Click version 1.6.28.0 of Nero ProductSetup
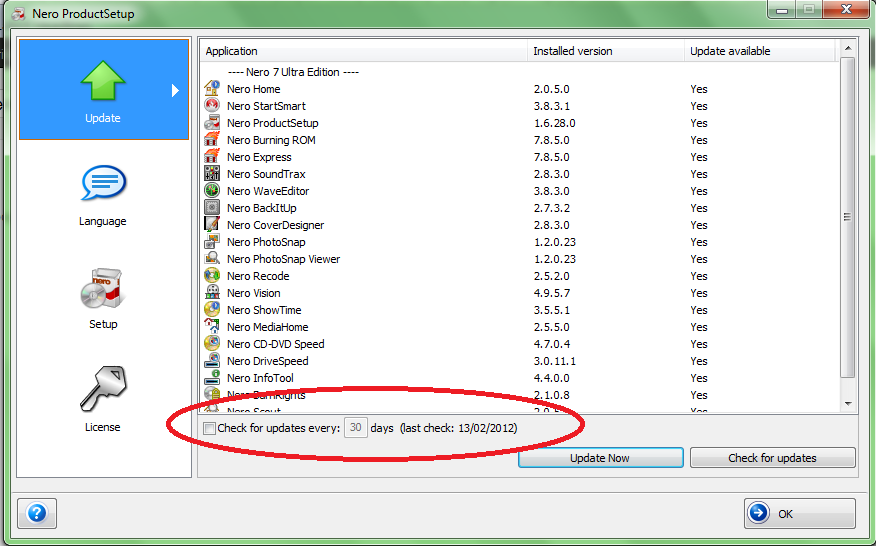The width and height of the screenshot is (876, 546). pos(554,123)
